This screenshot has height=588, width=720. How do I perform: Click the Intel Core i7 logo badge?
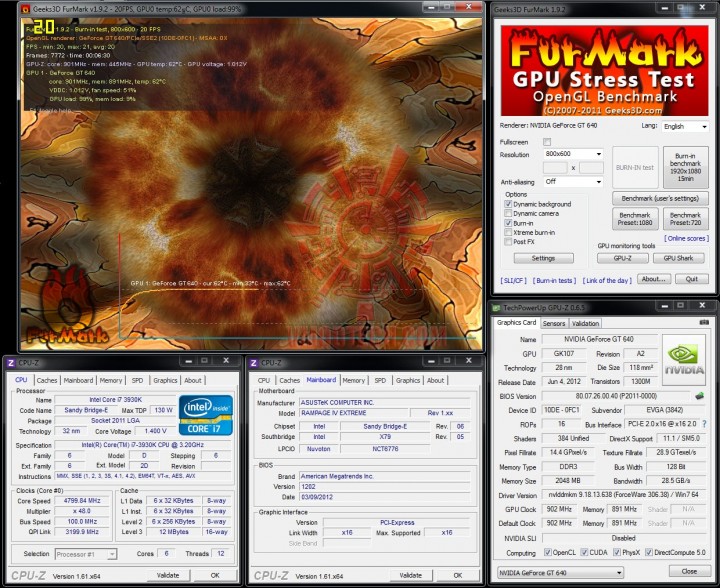pos(205,414)
